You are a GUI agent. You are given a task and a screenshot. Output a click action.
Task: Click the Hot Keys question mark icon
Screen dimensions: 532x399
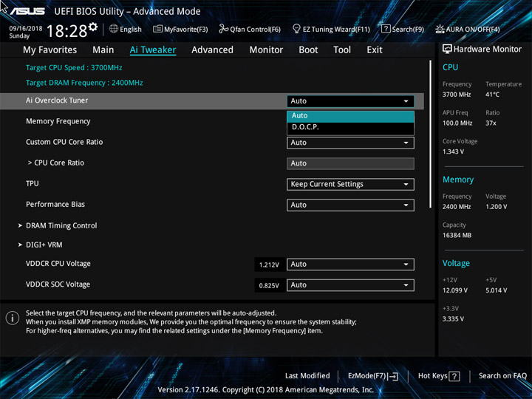pyautogui.click(x=454, y=376)
